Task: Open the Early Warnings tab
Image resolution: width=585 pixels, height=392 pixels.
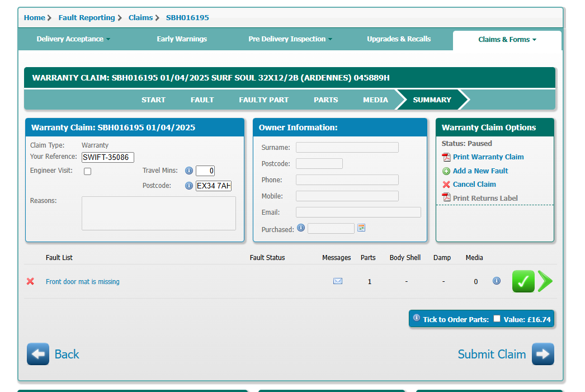Action: coord(182,39)
